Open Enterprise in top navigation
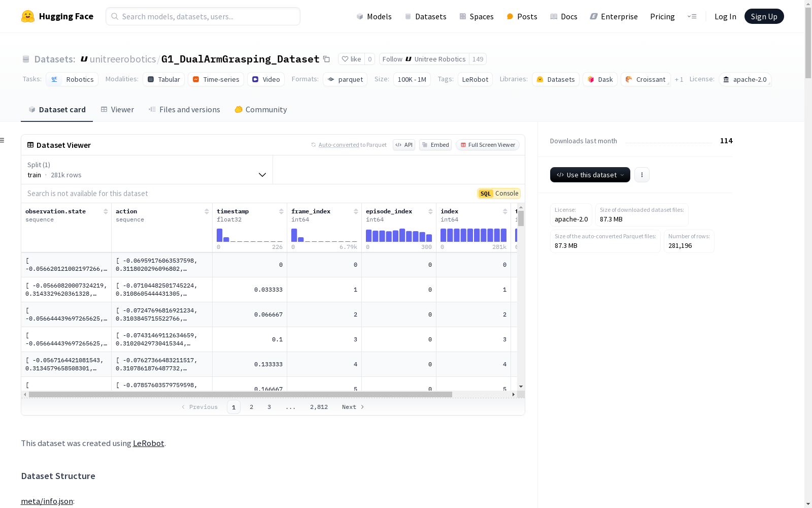The height and width of the screenshot is (508, 812). [x=614, y=16]
